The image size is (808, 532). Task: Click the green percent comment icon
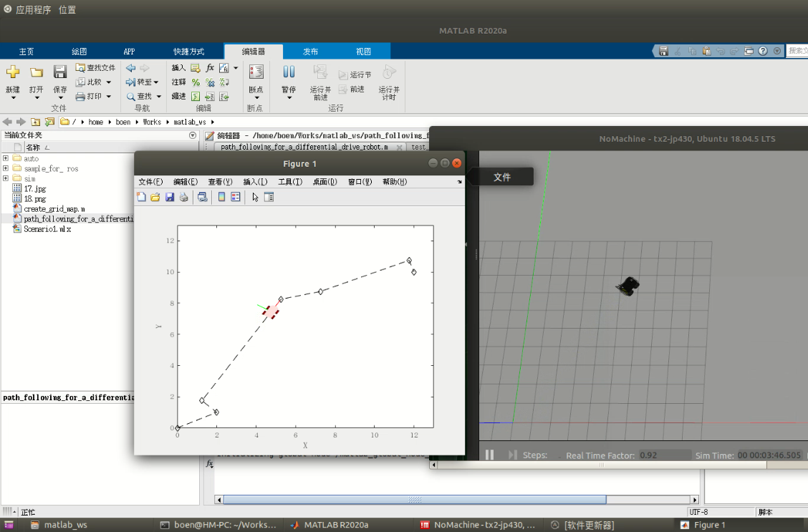(196, 82)
